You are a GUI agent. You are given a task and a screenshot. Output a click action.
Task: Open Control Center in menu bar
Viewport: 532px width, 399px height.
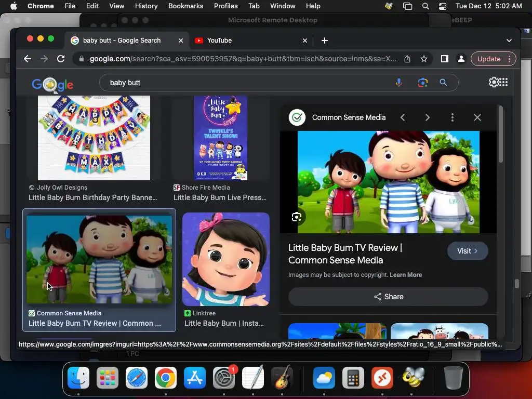[x=443, y=6]
